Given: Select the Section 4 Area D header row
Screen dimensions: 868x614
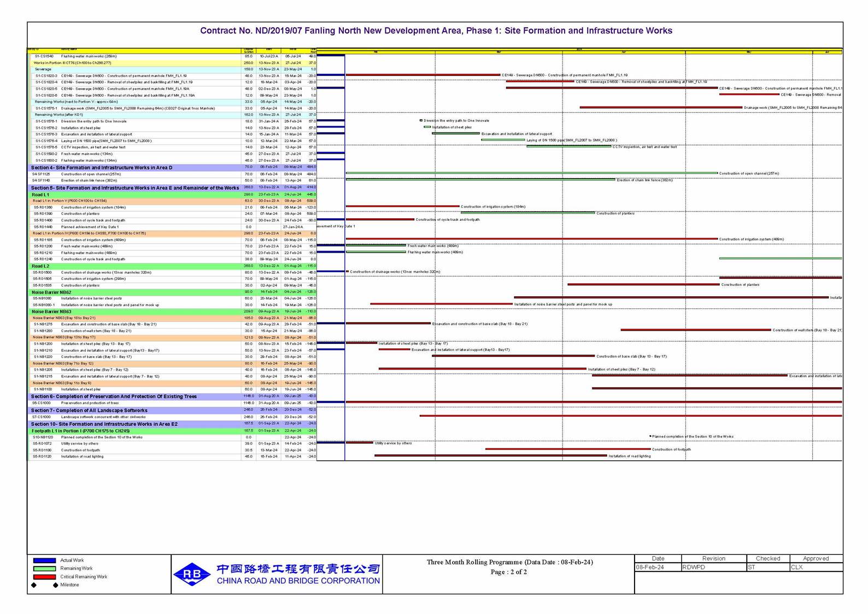Looking at the screenshot, I should pos(102,168).
